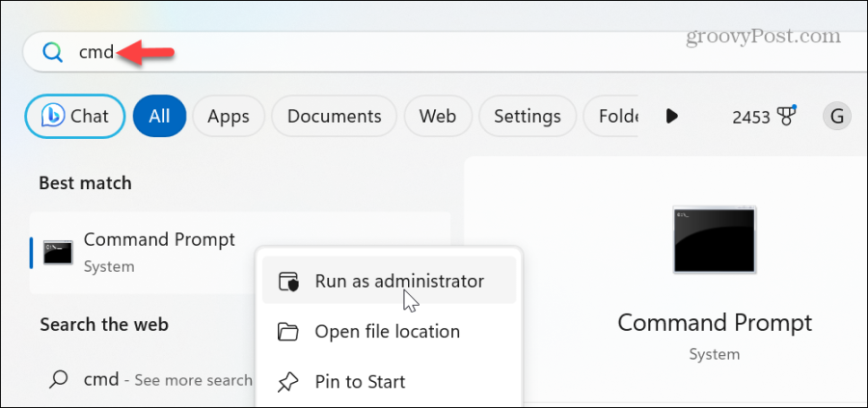The height and width of the screenshot is (408, 868).
Task: Show more filters with the play arrow
Action: click(x=671, y=117)
